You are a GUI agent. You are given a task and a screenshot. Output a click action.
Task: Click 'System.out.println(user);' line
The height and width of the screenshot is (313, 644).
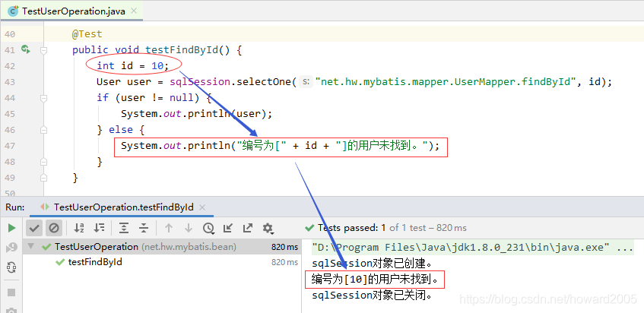point(196,114)
